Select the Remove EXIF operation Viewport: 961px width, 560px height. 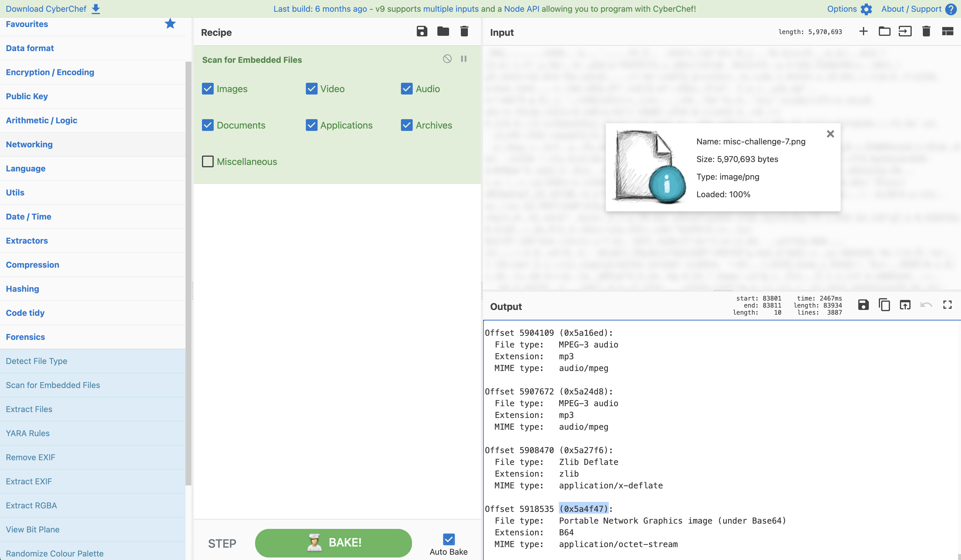pyautogui.click(x=93, y=457)
